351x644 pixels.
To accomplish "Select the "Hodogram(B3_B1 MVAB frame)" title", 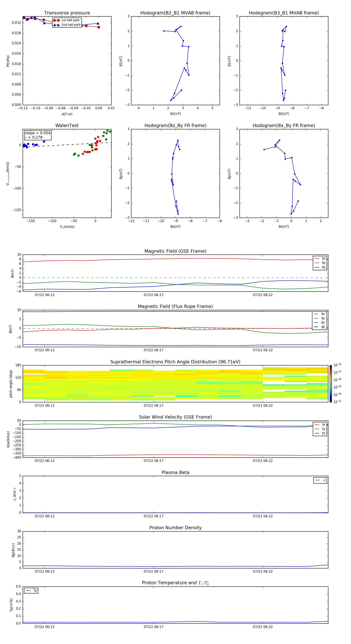I will 284,13.
